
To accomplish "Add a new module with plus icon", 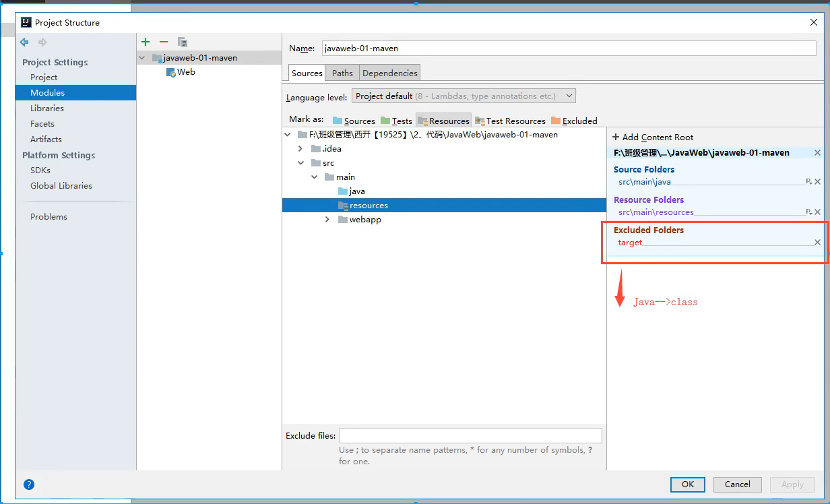I will pyautogui.click(x=146, y=42).
